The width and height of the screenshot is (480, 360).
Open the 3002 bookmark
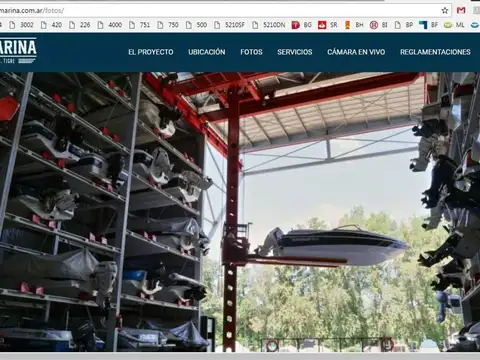pos(22,25)
